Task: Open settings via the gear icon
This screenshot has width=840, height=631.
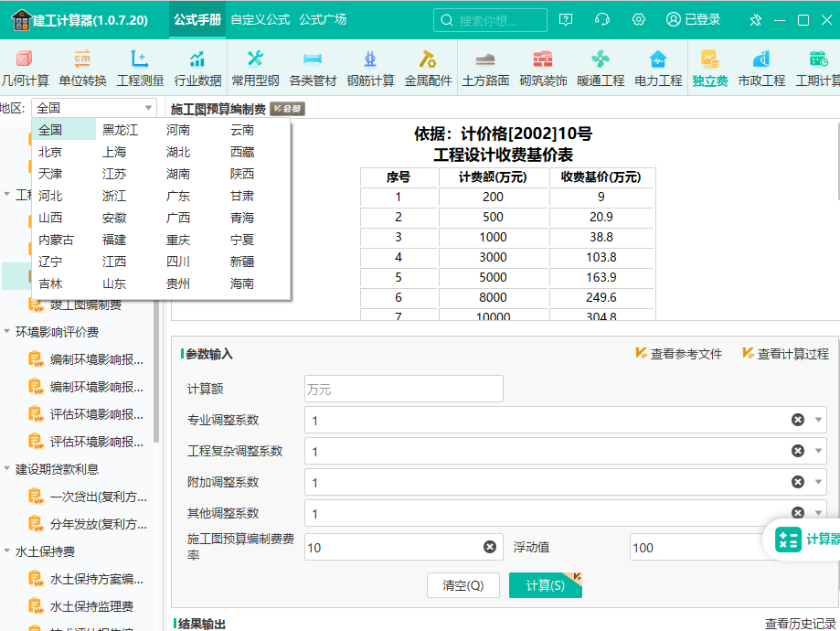Action: (639, 20)
